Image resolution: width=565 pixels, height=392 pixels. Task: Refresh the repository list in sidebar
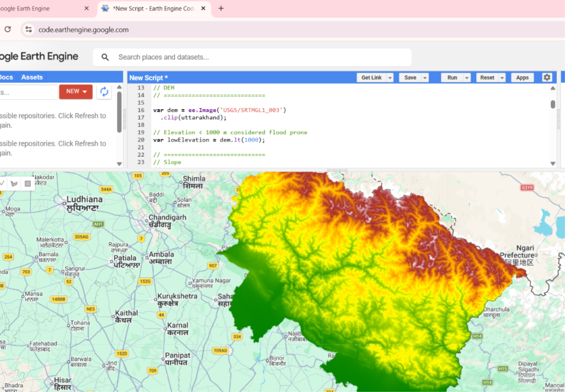coord(104,92)
